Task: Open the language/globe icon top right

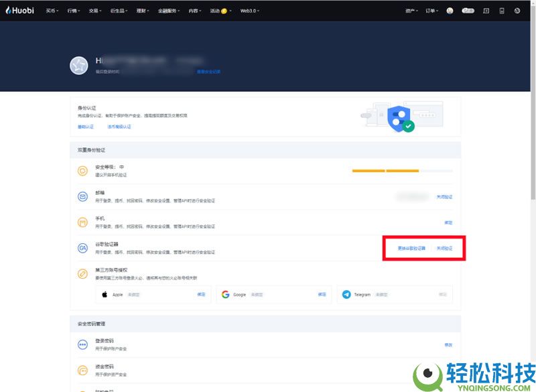Action: tap(517, 10)
